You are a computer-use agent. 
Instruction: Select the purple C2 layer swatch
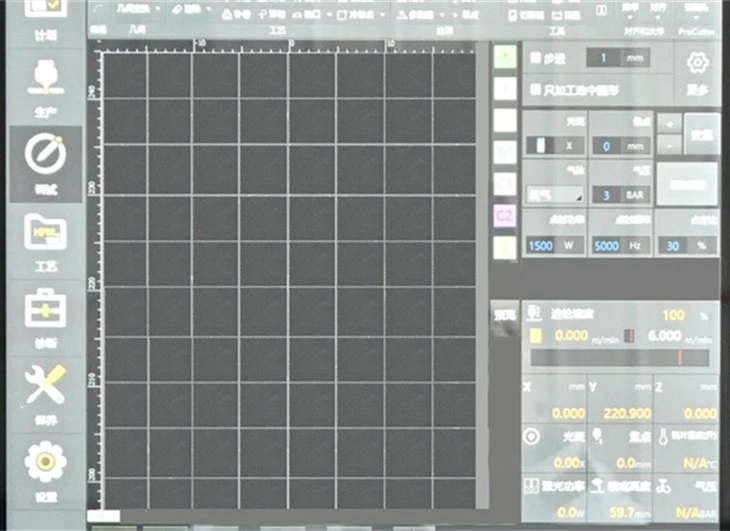pyautogui.click(x=505, y=215)
